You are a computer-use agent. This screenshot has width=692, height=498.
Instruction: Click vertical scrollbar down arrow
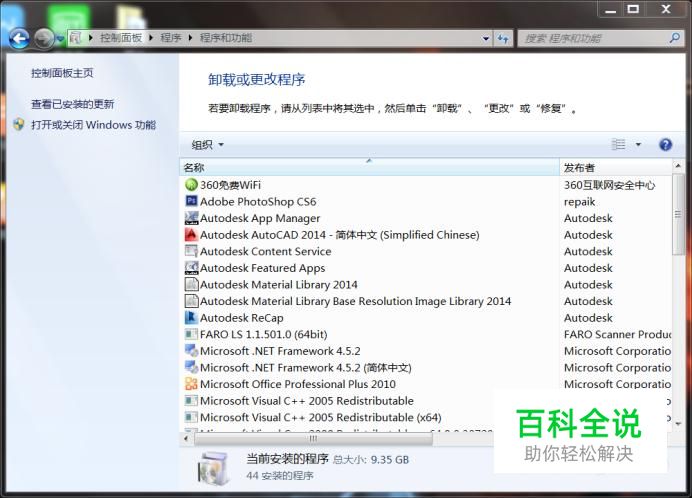pos(678,423)
